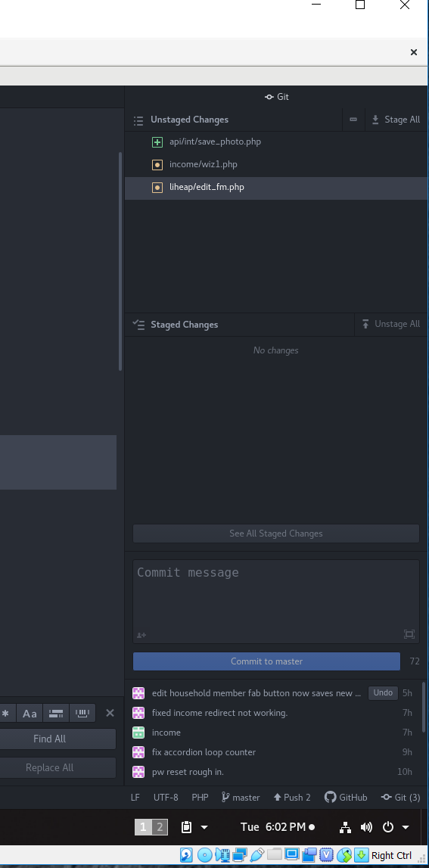
Task: Click the Stage All button
Action: [x=396, y=120]
